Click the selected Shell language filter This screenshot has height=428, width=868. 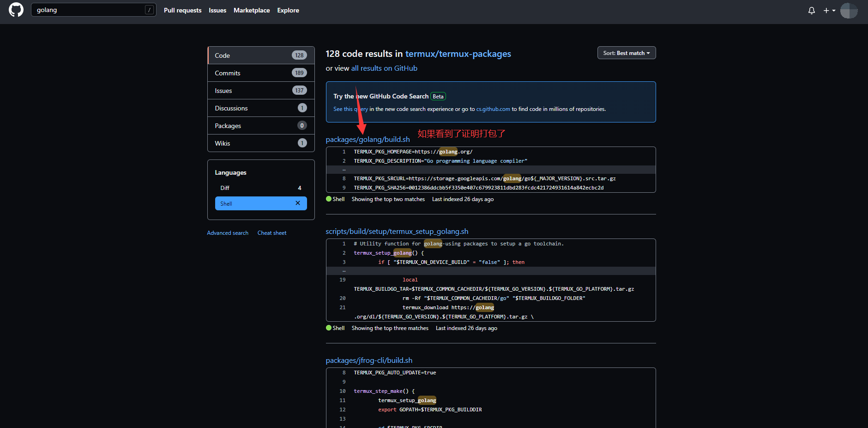261,203
